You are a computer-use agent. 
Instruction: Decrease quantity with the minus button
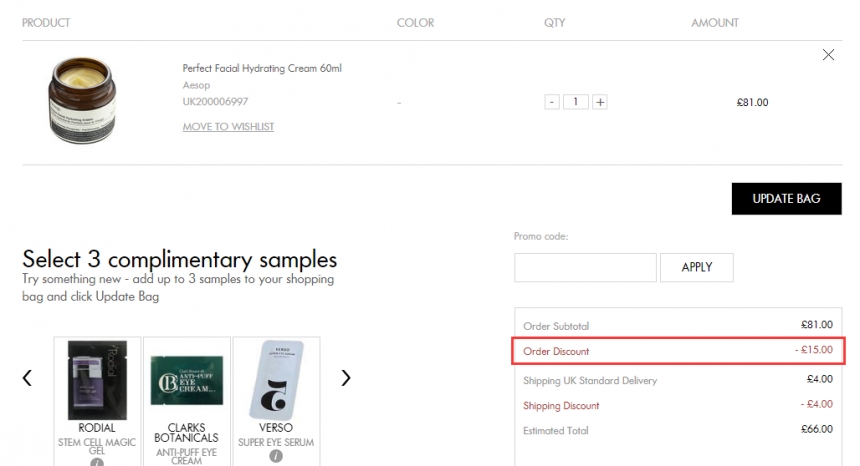tap(552, 102)
